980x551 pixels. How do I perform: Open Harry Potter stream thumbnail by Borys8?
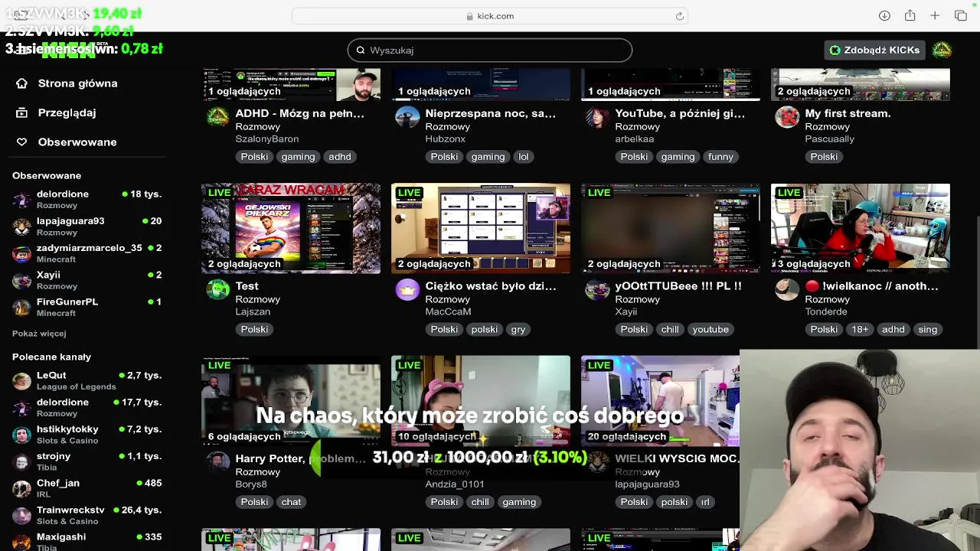coord(291,400)
